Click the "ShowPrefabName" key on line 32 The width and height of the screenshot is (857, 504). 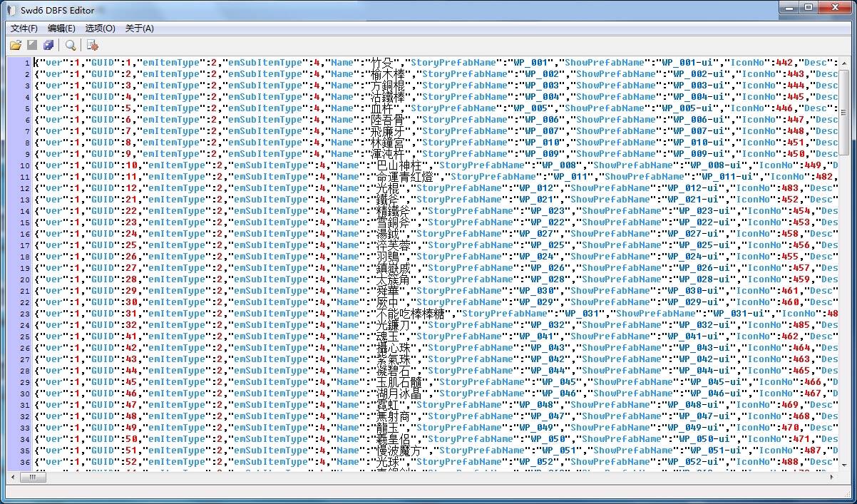click(x=622, y=416)
